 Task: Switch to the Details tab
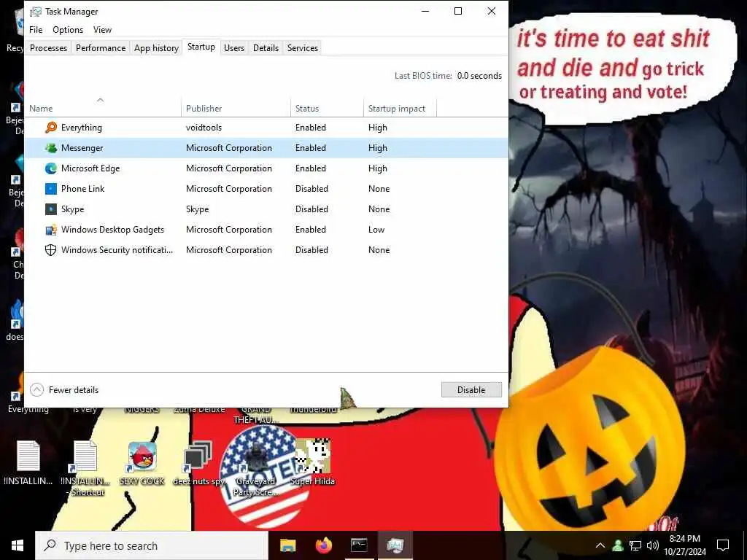click(x=266, y=47)
